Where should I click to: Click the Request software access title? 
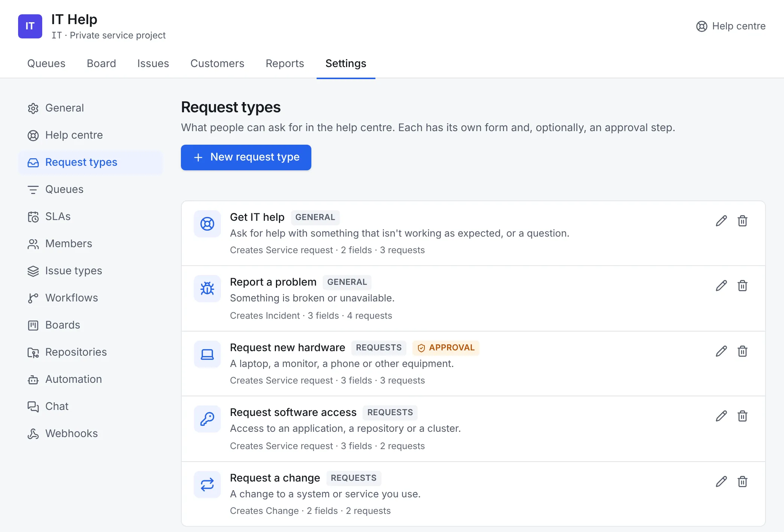point(293,413)
